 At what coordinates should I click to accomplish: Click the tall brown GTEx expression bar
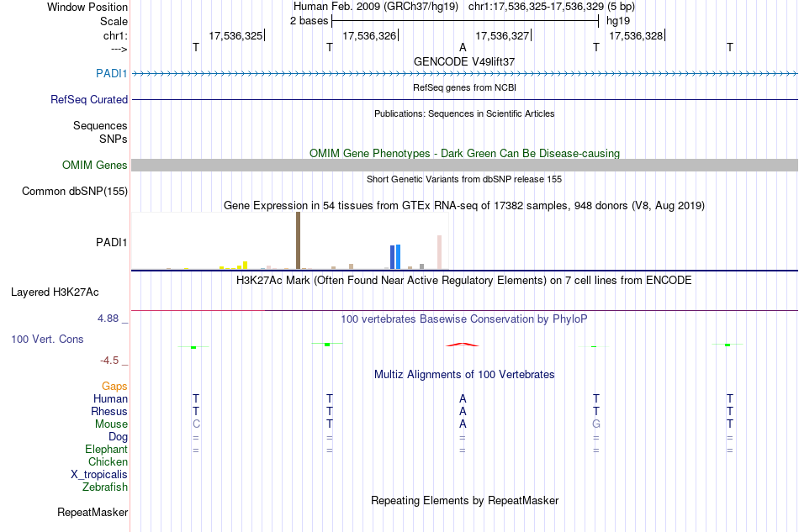(x=298, y=240)
